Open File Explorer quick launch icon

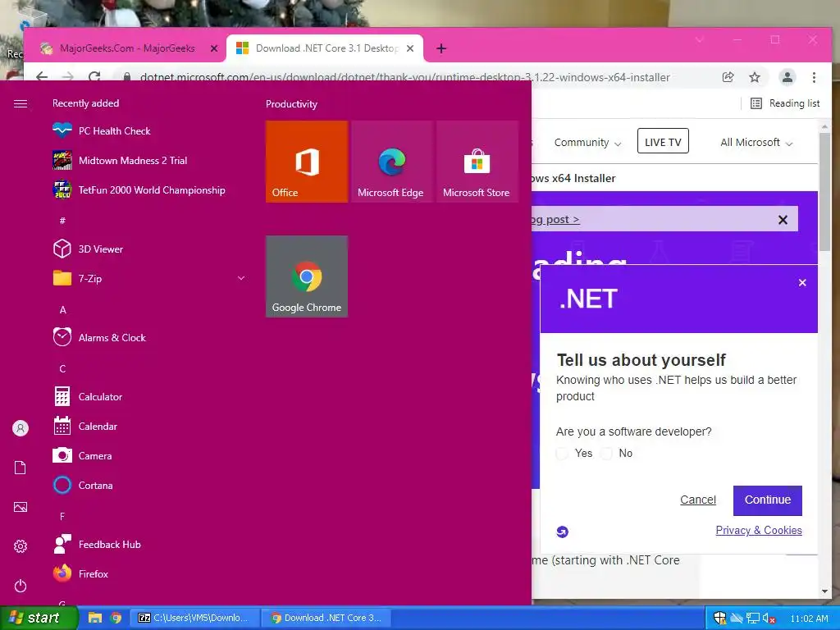tap(95, 618)
